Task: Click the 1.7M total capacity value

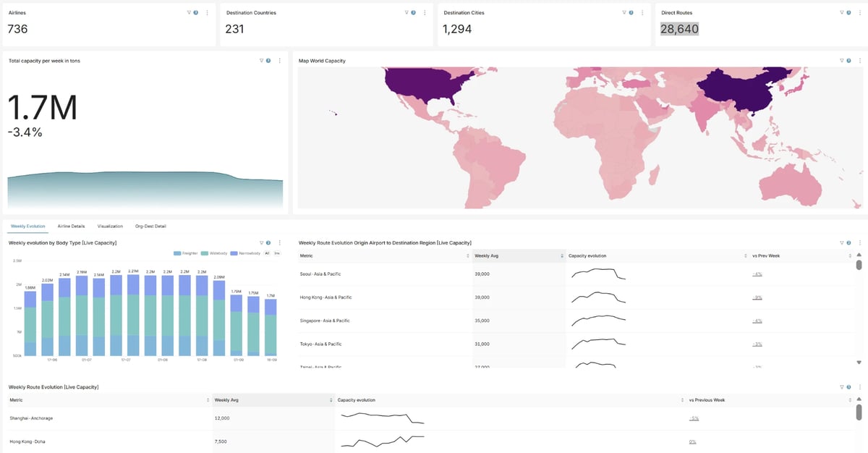Action: [x=42, y=107]
